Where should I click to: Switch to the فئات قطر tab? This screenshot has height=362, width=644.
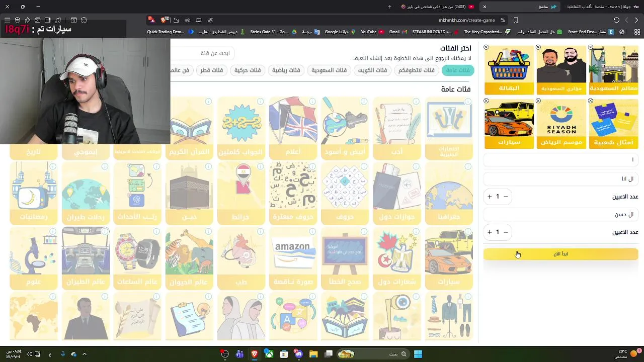(212, 70)
